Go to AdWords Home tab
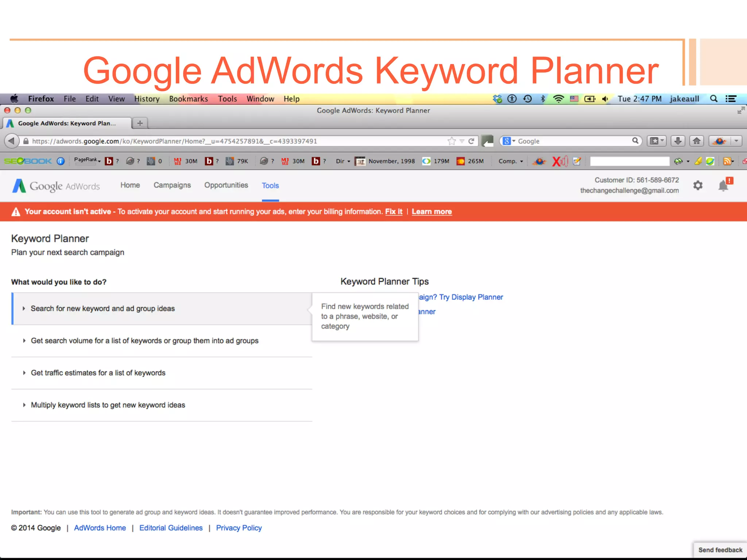The width and height of the screenshot is (747, 560). tap(130, 185)
